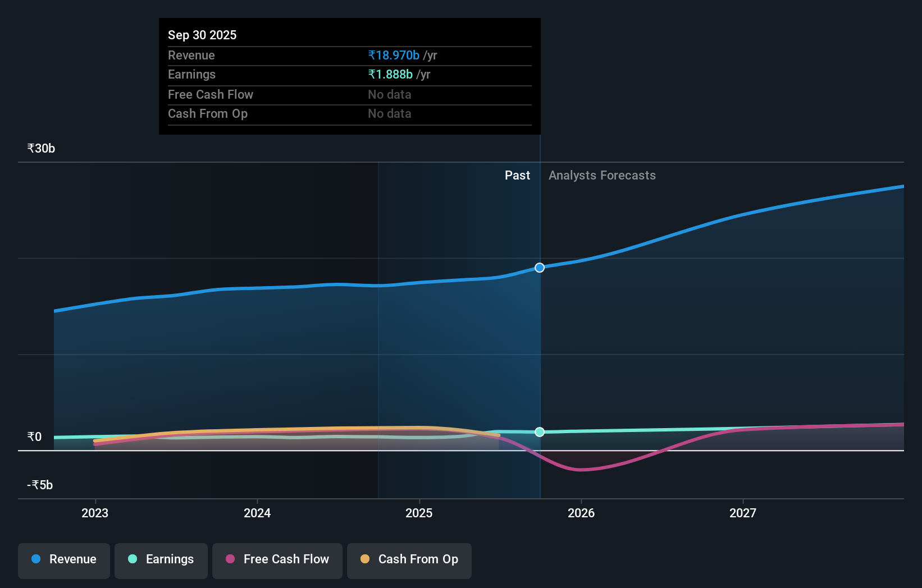Click the ₹1.888b earnings value in tooltip

390,75
